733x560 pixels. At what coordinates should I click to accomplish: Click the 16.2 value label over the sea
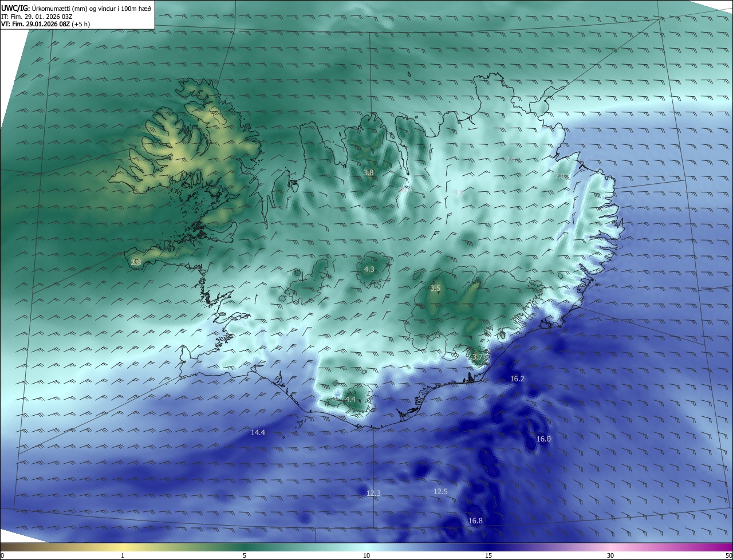pos(517,379)
